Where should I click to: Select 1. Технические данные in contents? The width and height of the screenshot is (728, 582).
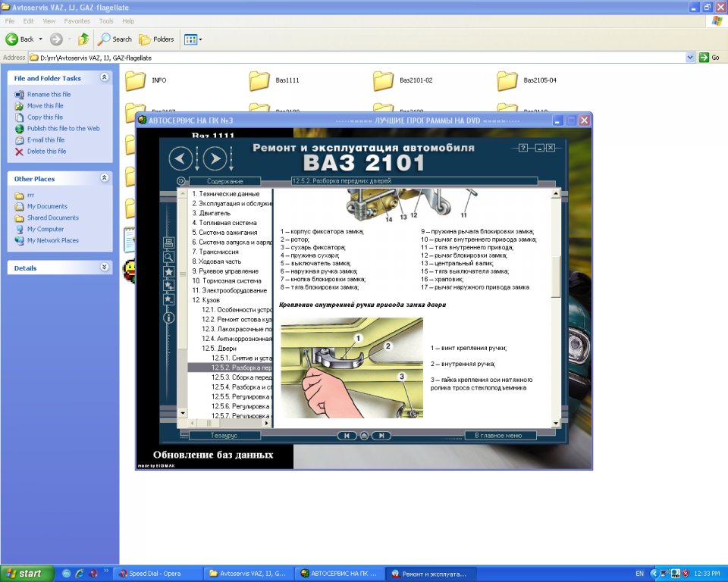click(x=226, y=194)
